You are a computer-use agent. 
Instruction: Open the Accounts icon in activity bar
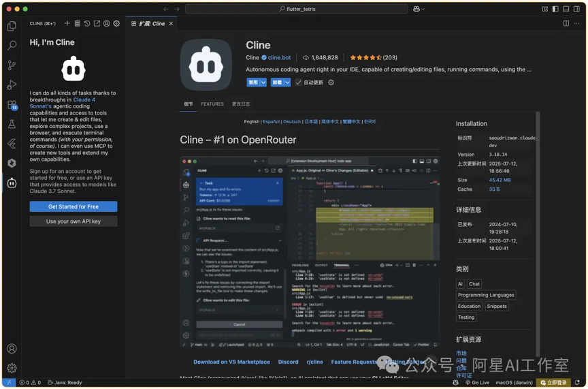coord(12,348)
